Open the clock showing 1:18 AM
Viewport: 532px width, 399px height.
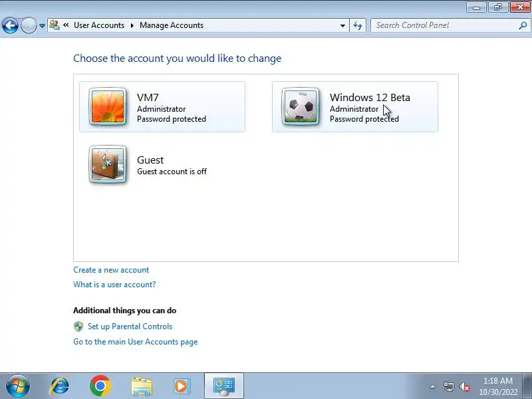498,386
